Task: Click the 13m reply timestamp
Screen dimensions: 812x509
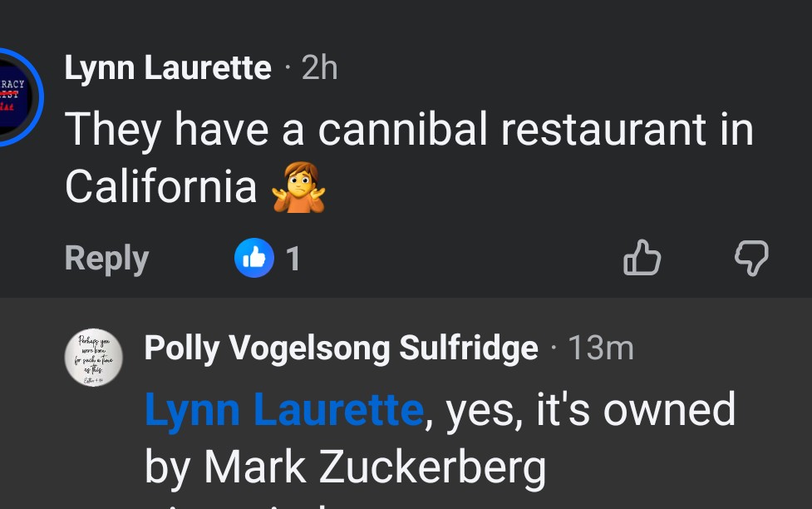Action: [x=600, y=348]
